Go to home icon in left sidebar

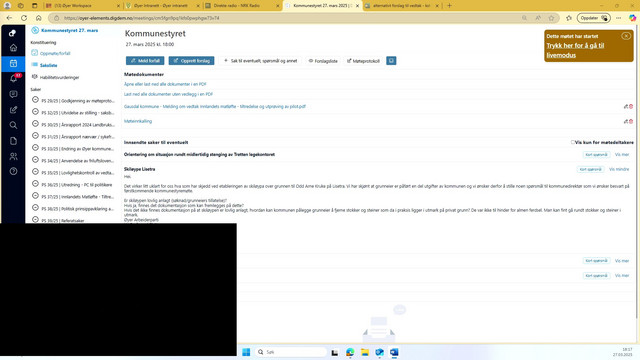click(13, 48)
